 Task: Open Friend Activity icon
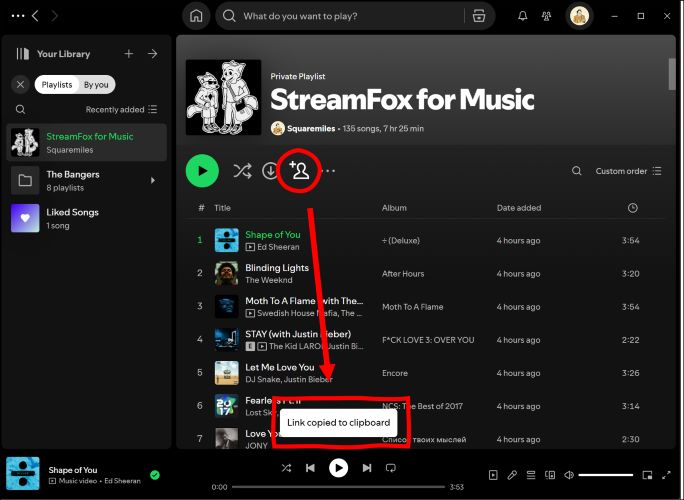click(546, 16)
